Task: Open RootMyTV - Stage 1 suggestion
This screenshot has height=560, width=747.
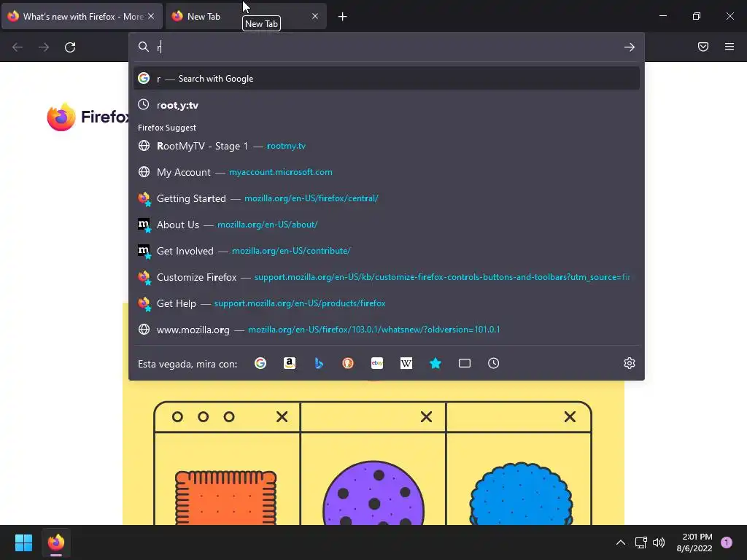Action: (x=387, y=146)
